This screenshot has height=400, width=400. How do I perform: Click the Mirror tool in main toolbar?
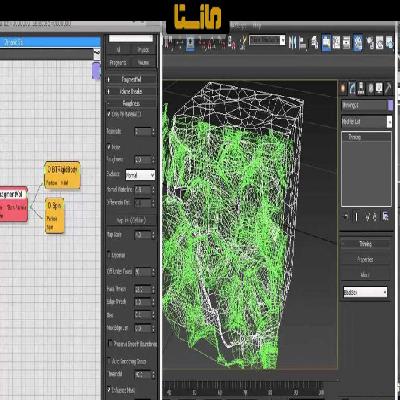(x=292, y=42)
